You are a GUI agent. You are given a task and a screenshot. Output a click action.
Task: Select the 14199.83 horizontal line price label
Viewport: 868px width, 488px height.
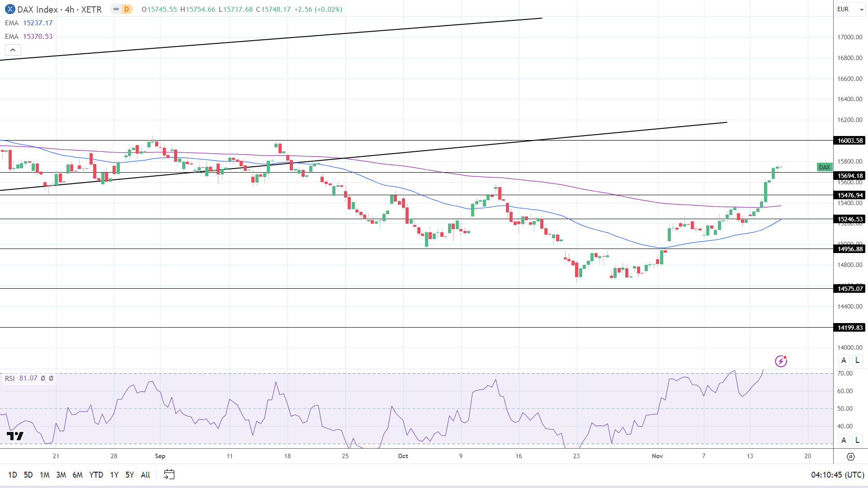pyautogui.click(x=849, y=328)
